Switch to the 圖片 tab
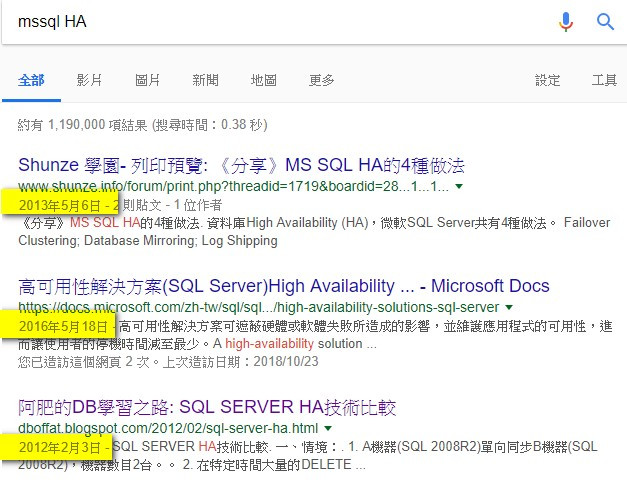This screenshot has width=627, height=483. coord(148,80)
